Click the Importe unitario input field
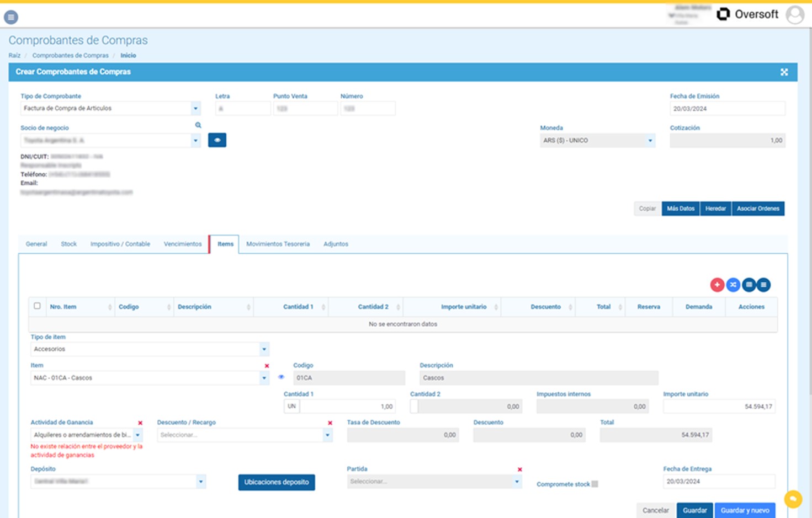This screenshot has height=518, width=812. (x=719, y=407)
